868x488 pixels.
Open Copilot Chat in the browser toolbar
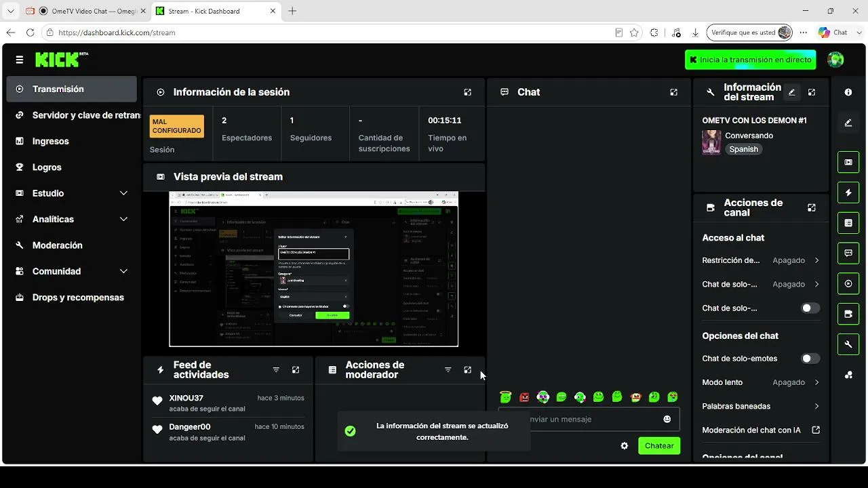tap(833, 33)
